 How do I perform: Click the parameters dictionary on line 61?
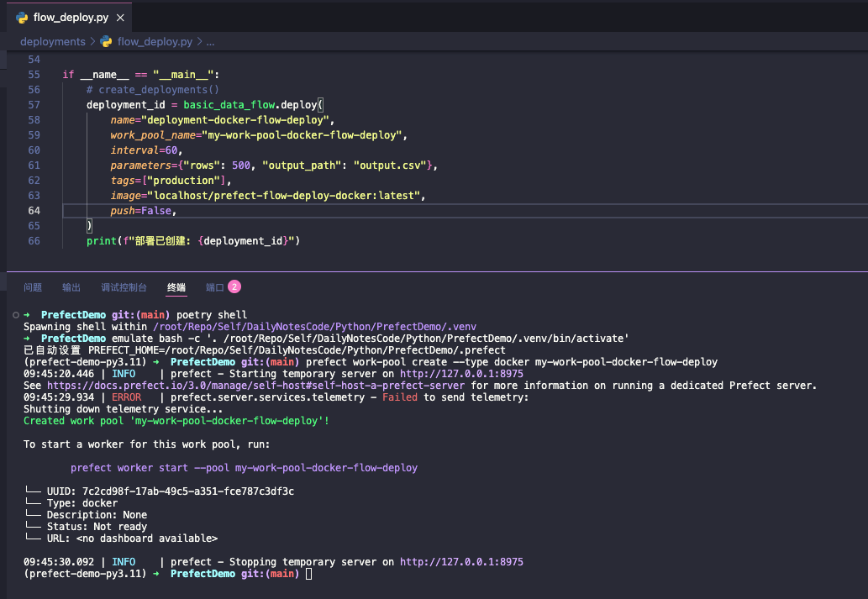coord(273,166)
